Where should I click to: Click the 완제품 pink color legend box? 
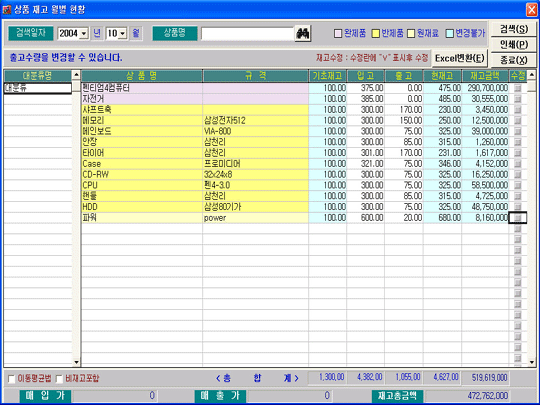338,33
